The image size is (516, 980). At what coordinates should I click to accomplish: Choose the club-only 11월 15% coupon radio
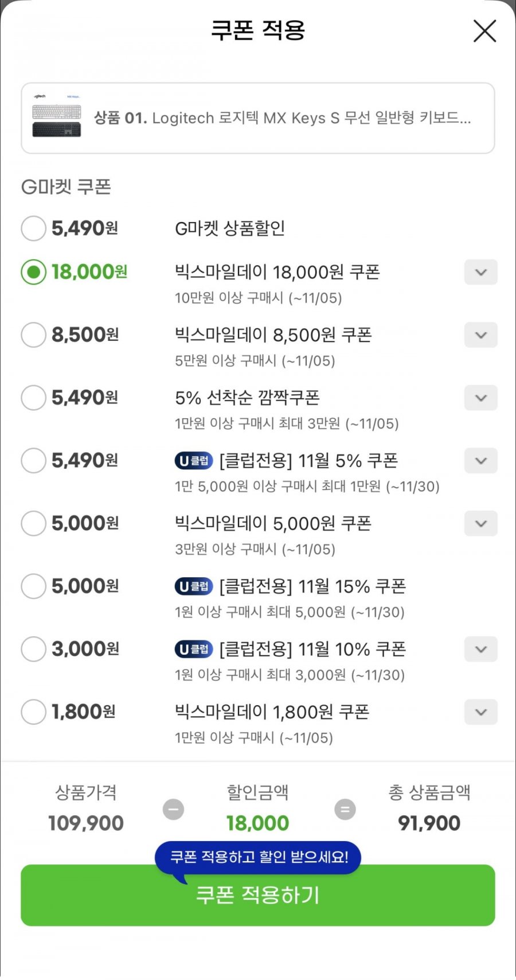click(x=33, y=586)
